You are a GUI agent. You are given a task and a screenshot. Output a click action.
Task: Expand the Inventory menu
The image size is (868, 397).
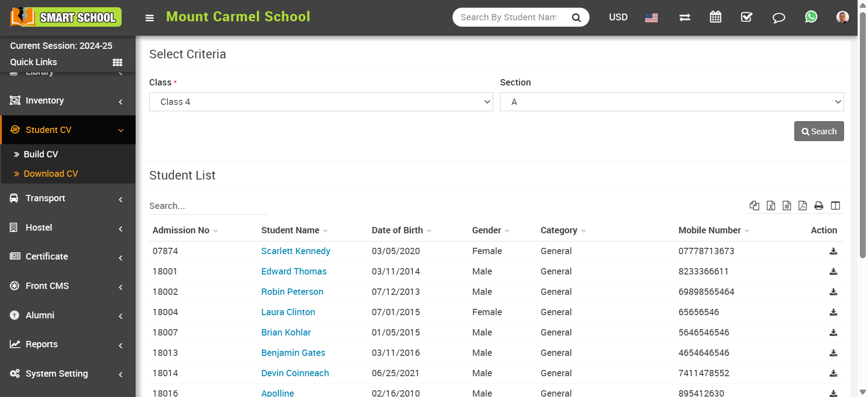click(x=68, y=101)
